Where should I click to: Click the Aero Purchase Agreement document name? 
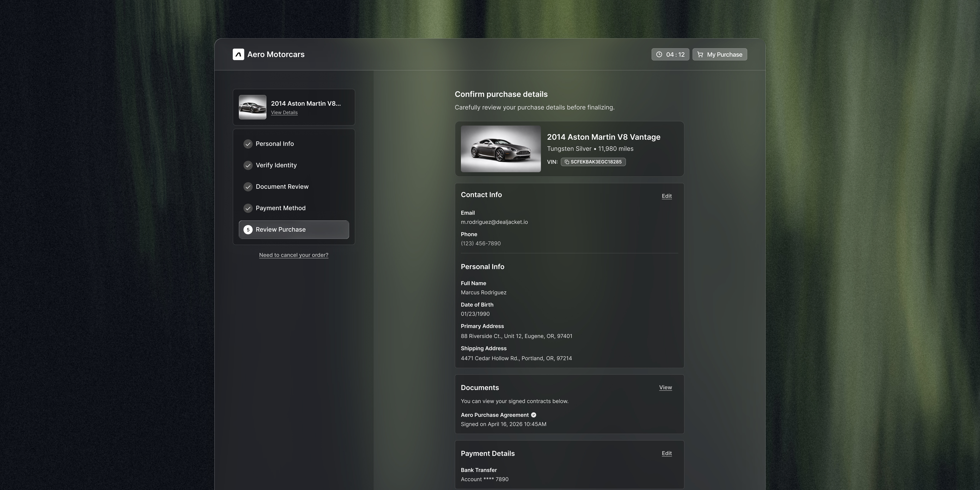(x=495, y=415)
